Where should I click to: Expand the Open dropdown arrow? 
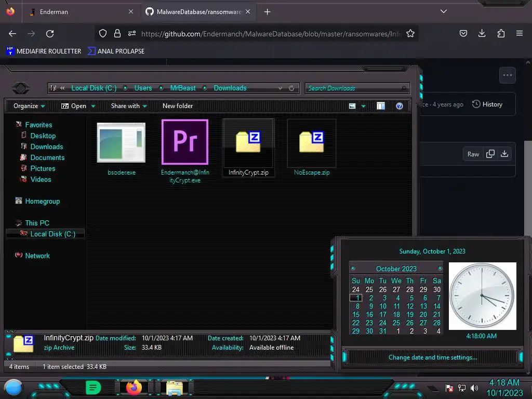(x=93, y=106)
